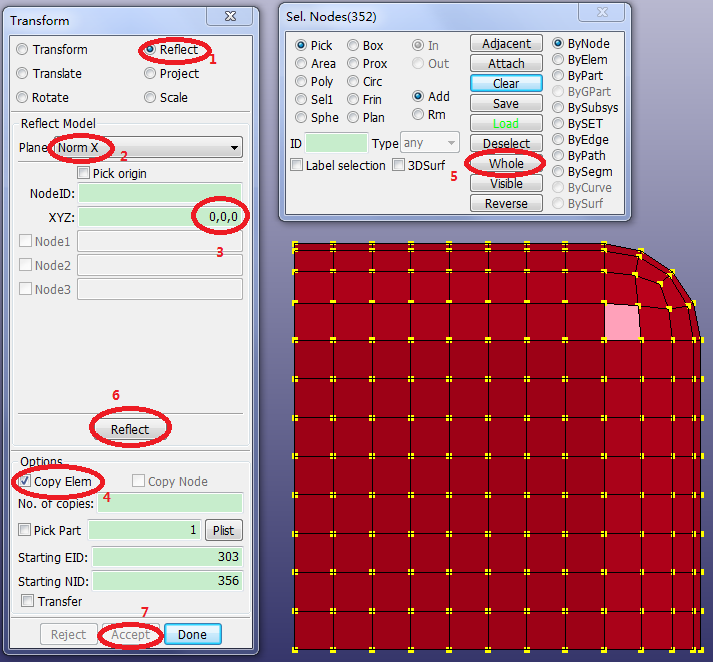Select the Rm radio option

click(x=418, y=115)
